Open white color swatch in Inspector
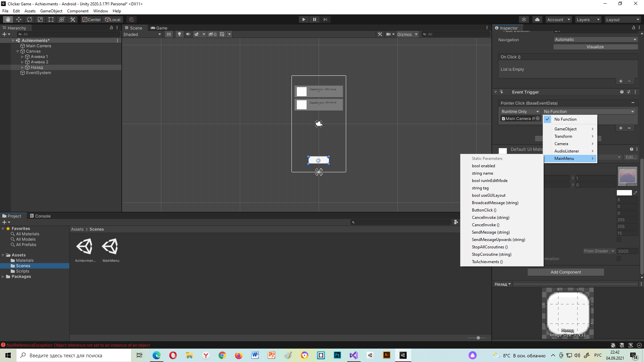This screenshot has width=644, height=362. 624,193
